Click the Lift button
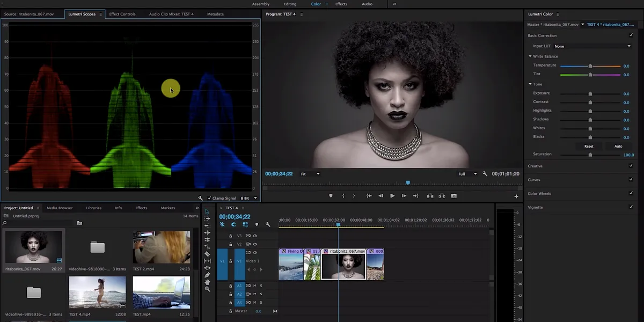 pyautogui.click(x=430, y=196)
